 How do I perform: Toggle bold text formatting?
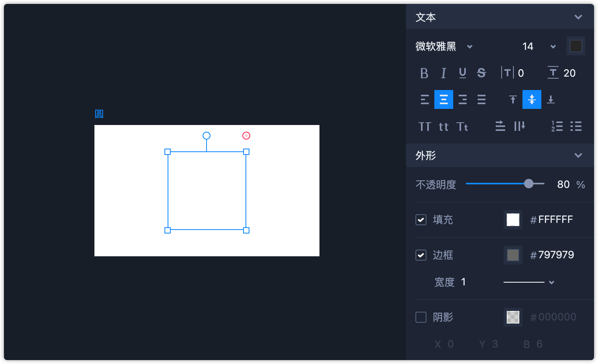(x=424, y=73)
